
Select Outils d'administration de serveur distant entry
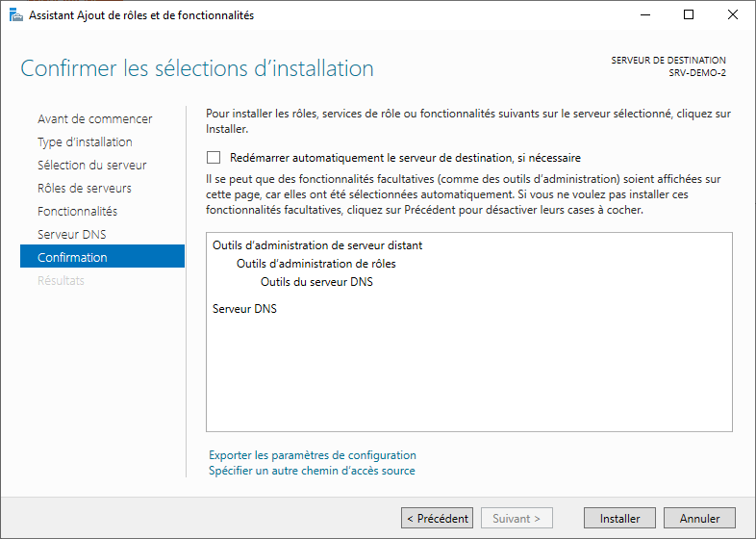coord(317,245)
